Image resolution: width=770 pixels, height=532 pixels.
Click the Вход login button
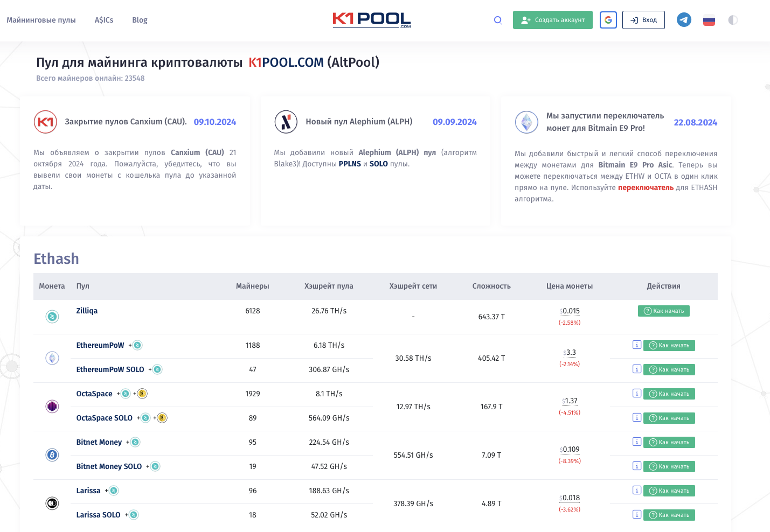(643, 20)
